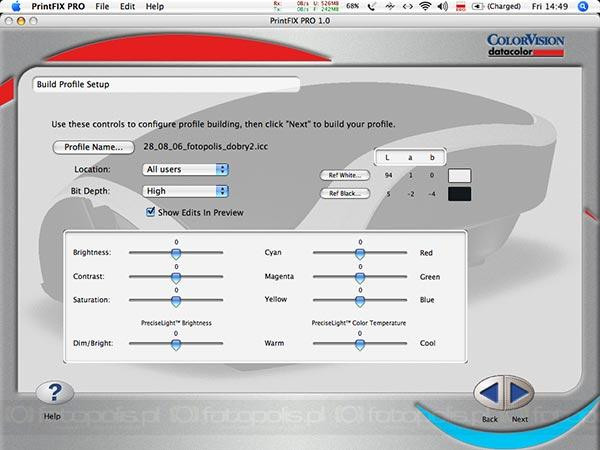Click the L a b column header box
Screen dimensions: 600x450
[410, 157]
